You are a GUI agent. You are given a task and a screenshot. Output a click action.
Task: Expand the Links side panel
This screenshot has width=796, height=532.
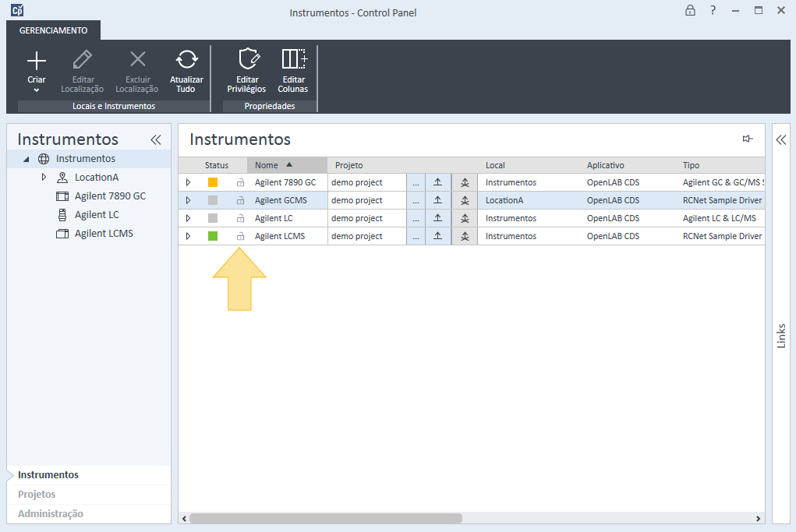tap(780, 140)
